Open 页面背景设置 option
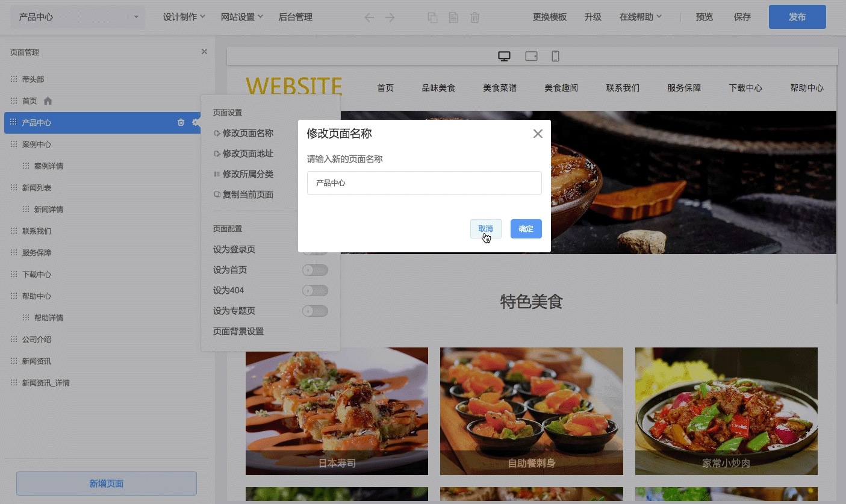846x504 pixels. click(238, 331)
